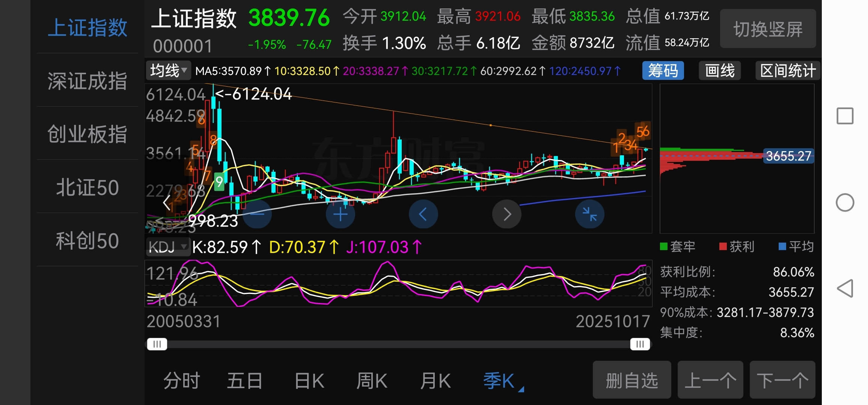Open the 均线 moving-average dropdown
Screen dimensions: 868x405
pyautogui.click(x=168, y=70)
